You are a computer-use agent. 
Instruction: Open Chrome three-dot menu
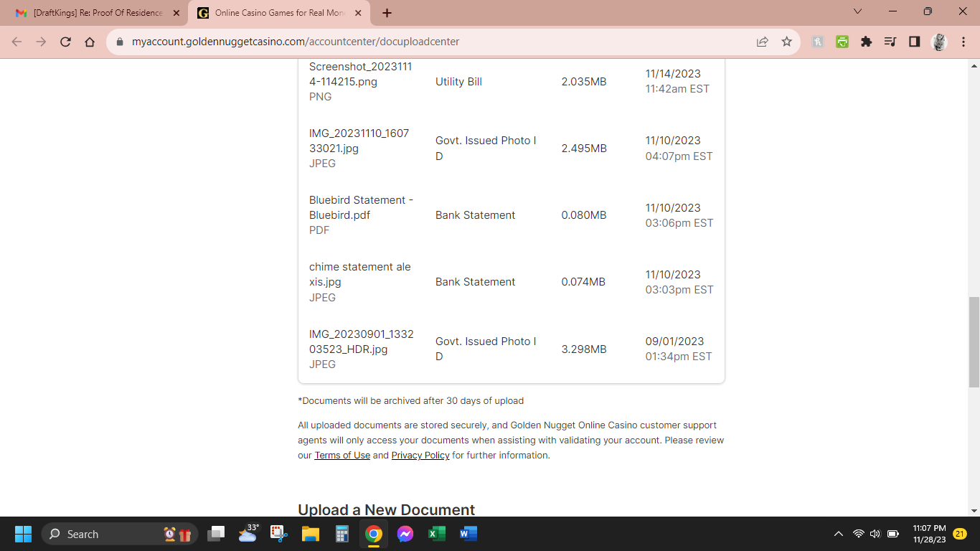point(963,42)
